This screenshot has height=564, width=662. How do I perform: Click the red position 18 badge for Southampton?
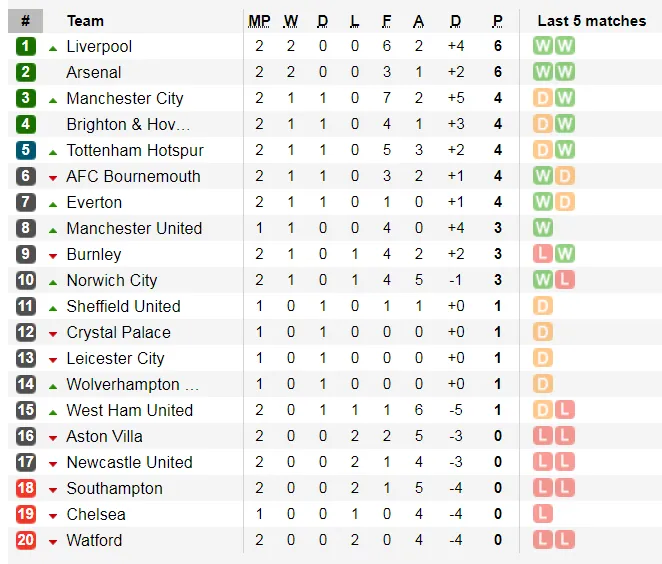[26, 488]
